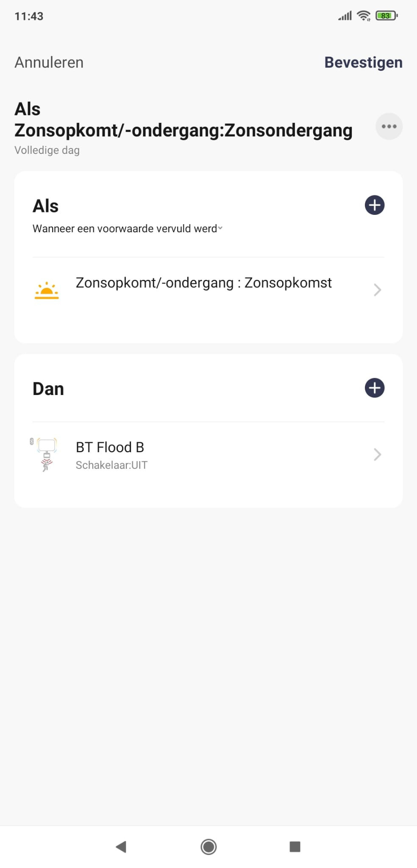Expand the BT Flood B action via its chevron
The image size is (417, 868).
pyautogui.click(x=377, y=454)
